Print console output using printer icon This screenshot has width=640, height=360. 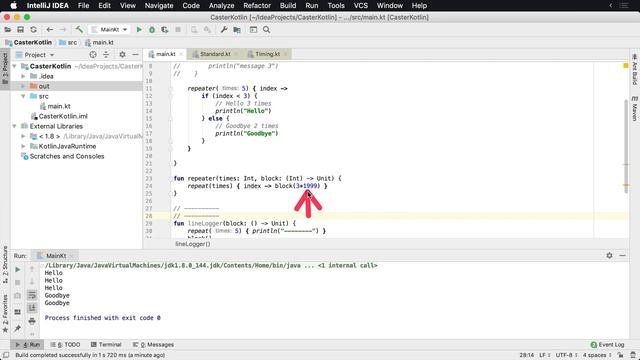pyautogui.click(x=32, y=321)
